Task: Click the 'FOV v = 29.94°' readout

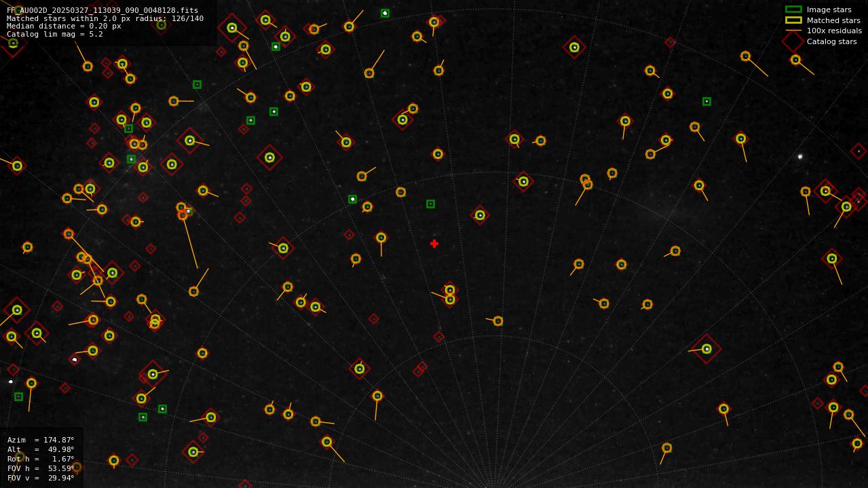Action: click(41, 478)
